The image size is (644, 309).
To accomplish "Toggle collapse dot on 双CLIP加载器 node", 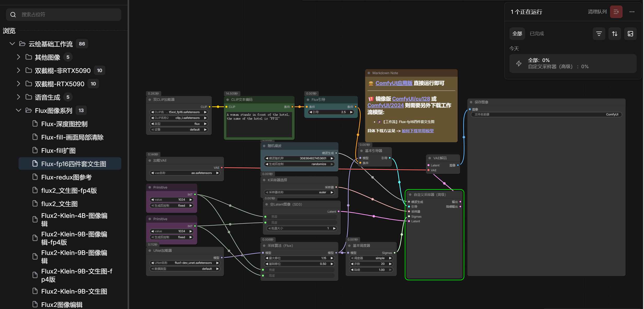I will pos(150,100).
